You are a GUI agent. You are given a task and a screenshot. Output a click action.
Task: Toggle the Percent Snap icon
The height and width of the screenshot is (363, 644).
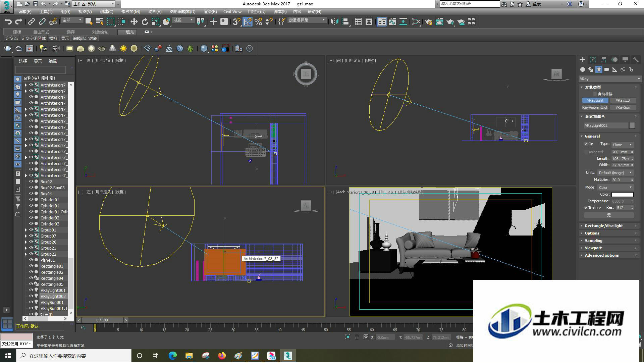coord(258,22)
